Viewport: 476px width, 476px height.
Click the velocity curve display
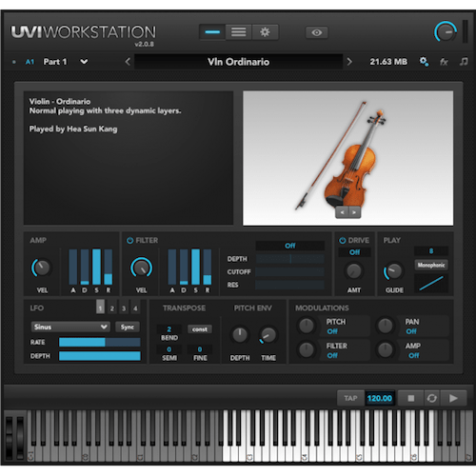click(x=431, y=284)
